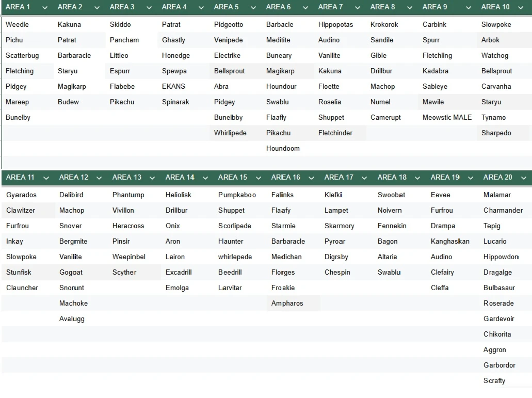Viewport: 532px width, 398px height.
Task: Click the Avalugg cell in AREA 12
Action: click(72, 319)
